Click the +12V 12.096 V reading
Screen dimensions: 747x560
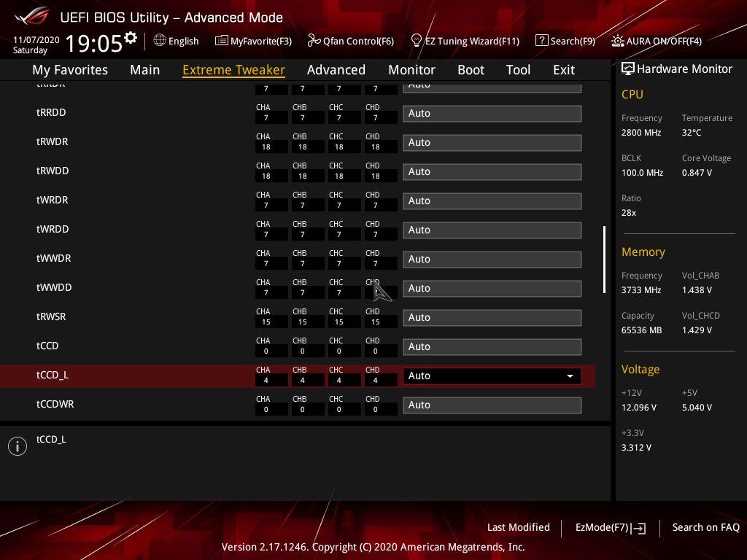(639, 408)
